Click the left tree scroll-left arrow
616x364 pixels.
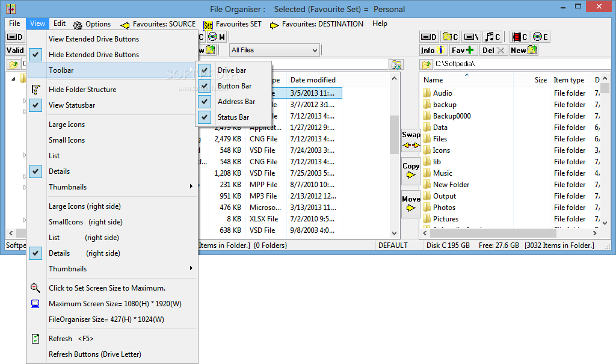pos(11,233)
